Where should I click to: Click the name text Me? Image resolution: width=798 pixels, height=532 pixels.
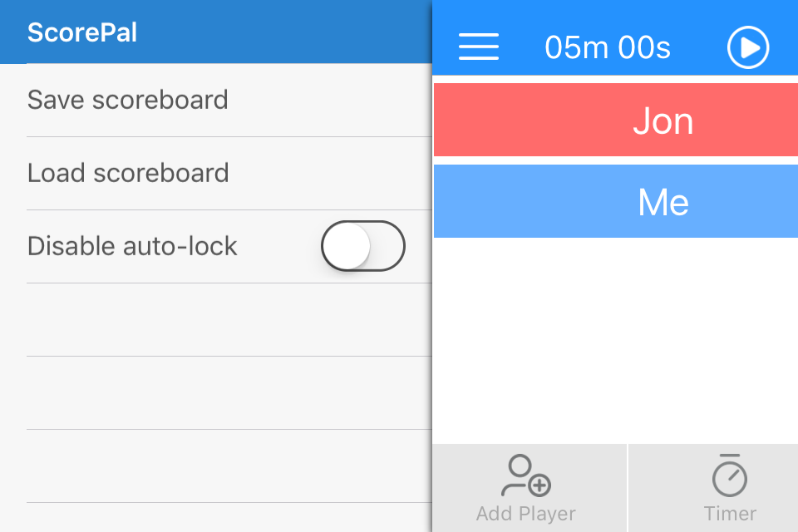coord(663,202)
